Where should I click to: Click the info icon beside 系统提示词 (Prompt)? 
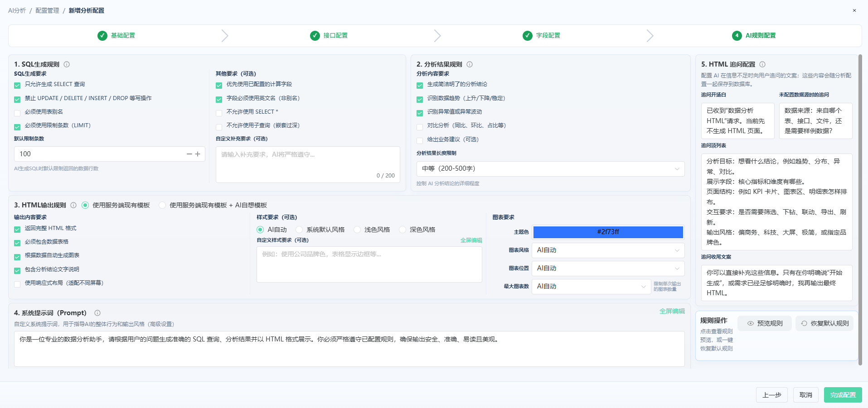point(97,313)
